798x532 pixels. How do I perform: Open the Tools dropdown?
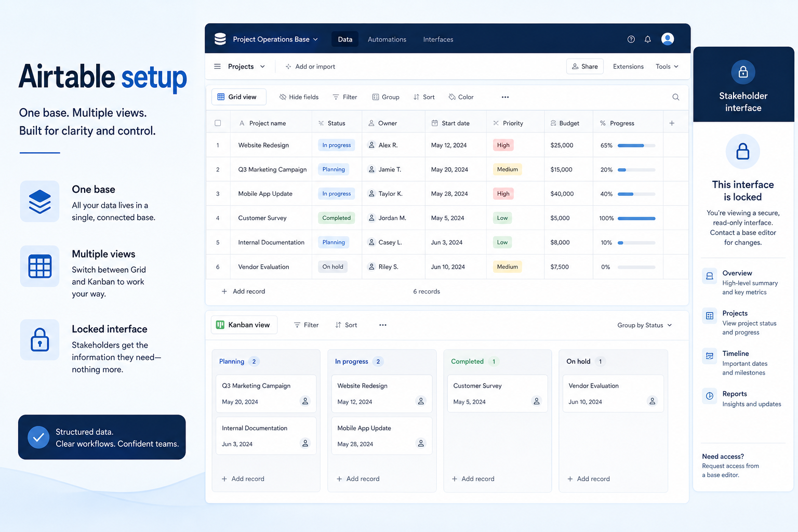(x=667, y=66)
